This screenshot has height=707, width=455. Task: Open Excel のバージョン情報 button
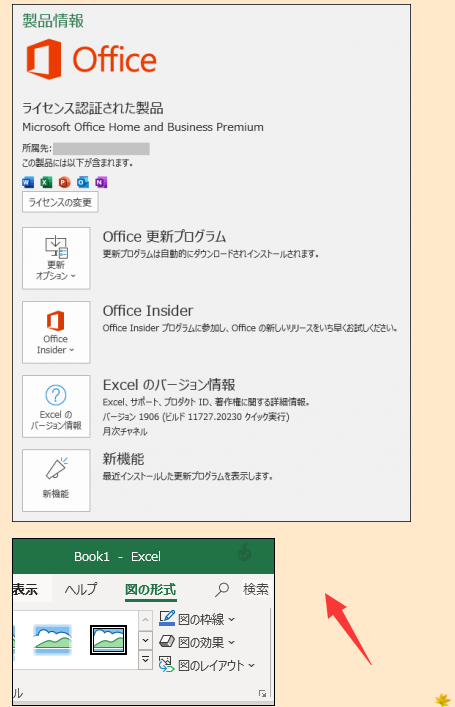[x=56, y=406]
